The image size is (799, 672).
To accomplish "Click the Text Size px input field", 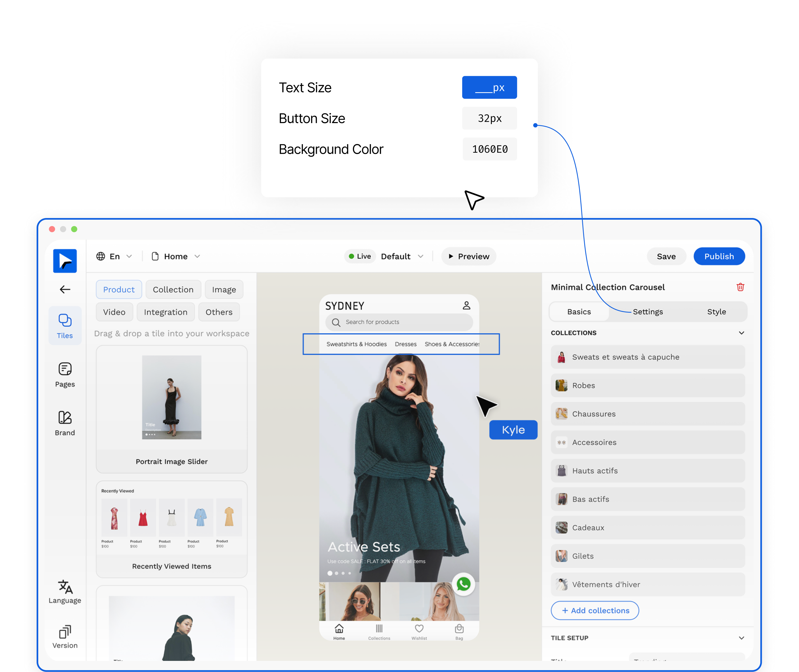I will 489,88.
